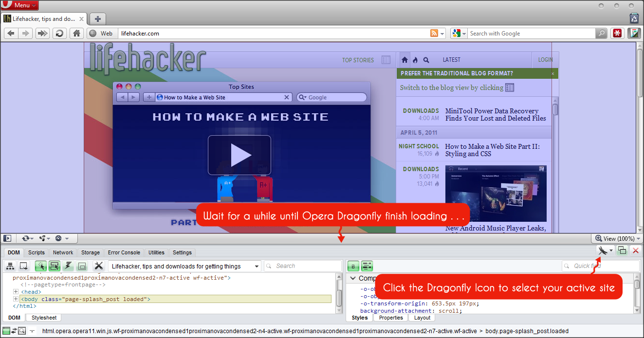This screenshot has width=644, height=338.
Task: Open TOP STORIES section
Action: [358, 60]
